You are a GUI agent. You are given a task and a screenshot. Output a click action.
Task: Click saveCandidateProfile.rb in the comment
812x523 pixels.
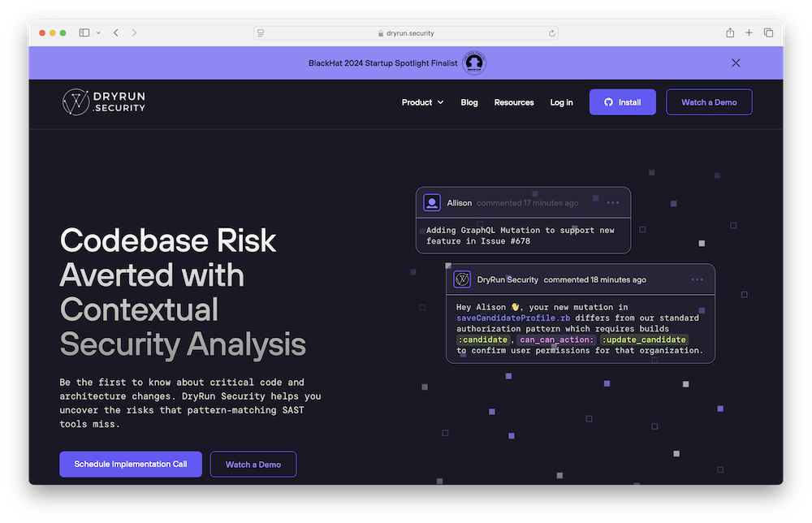[513, 318]
